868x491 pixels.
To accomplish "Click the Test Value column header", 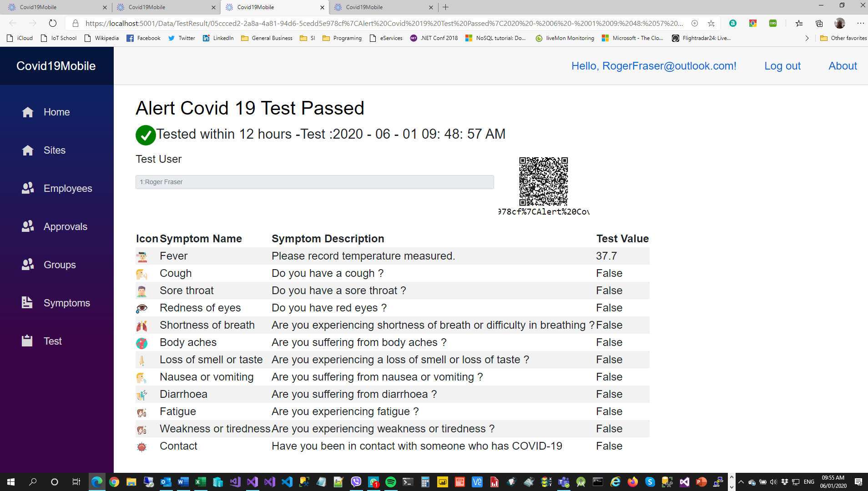I will [622, 239].
